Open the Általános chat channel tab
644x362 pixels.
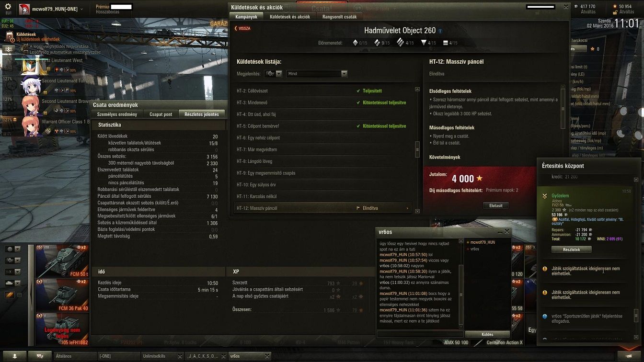(x=74, y=356)
